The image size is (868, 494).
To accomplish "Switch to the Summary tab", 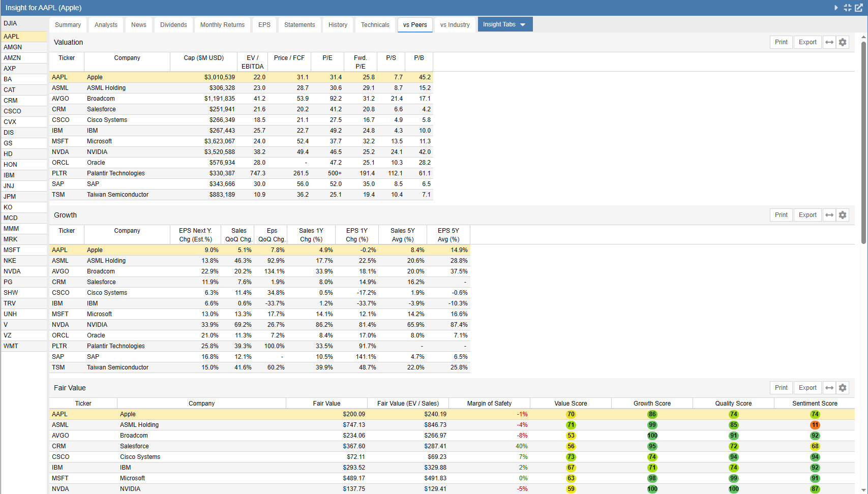I will pos(68,25).
